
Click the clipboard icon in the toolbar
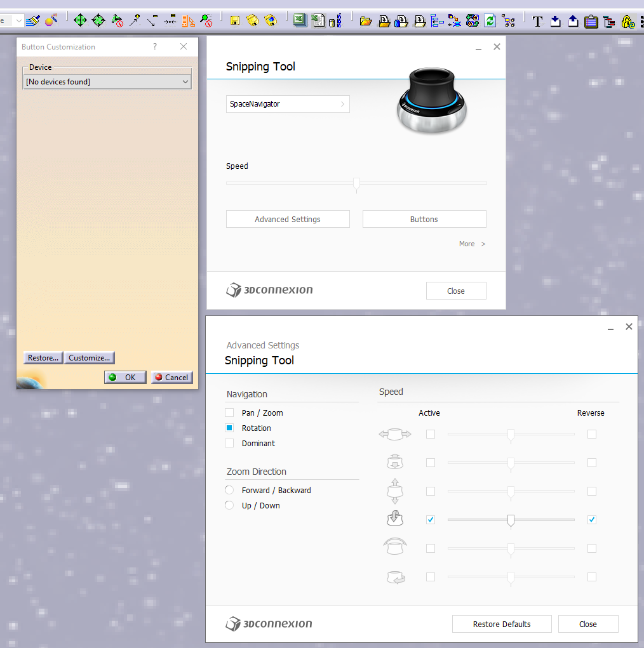(x=591, y=21)
